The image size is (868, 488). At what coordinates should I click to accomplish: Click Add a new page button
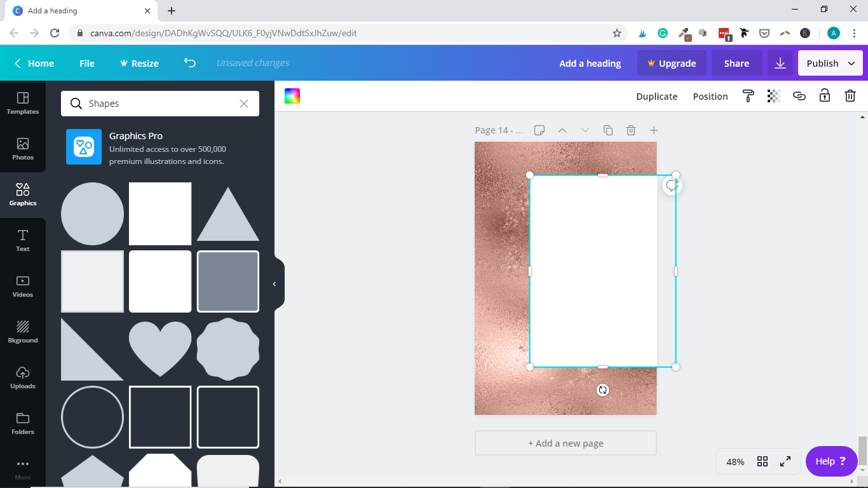[x=566, y=443]
